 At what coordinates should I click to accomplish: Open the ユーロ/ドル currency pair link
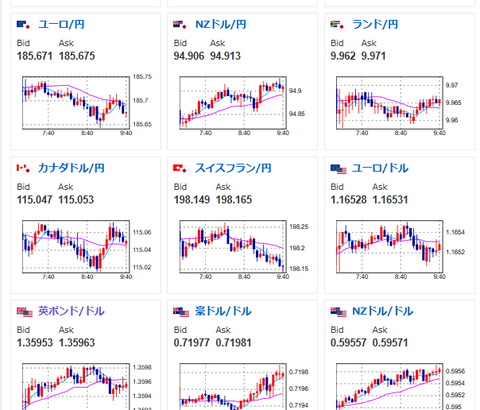click(x=380, y=168)
